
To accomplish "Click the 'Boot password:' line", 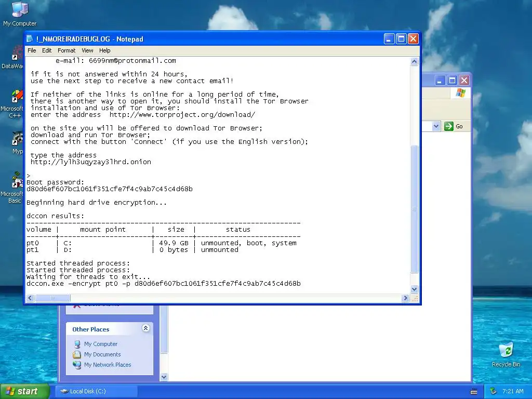I will 55,182.
